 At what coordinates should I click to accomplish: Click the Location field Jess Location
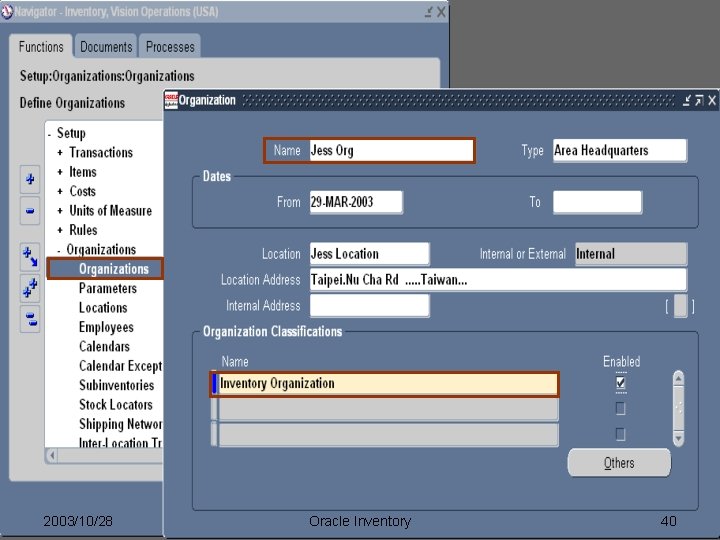pos(370,253)
